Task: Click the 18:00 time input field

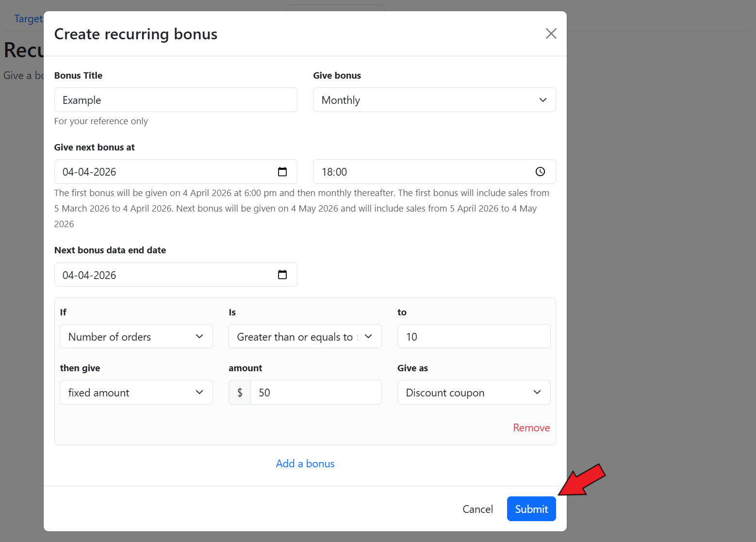Action: (x=422, y=172)
